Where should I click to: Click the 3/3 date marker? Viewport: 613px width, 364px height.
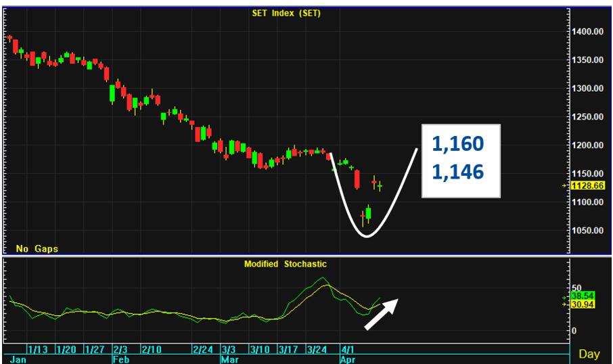(x=229, y=350)
